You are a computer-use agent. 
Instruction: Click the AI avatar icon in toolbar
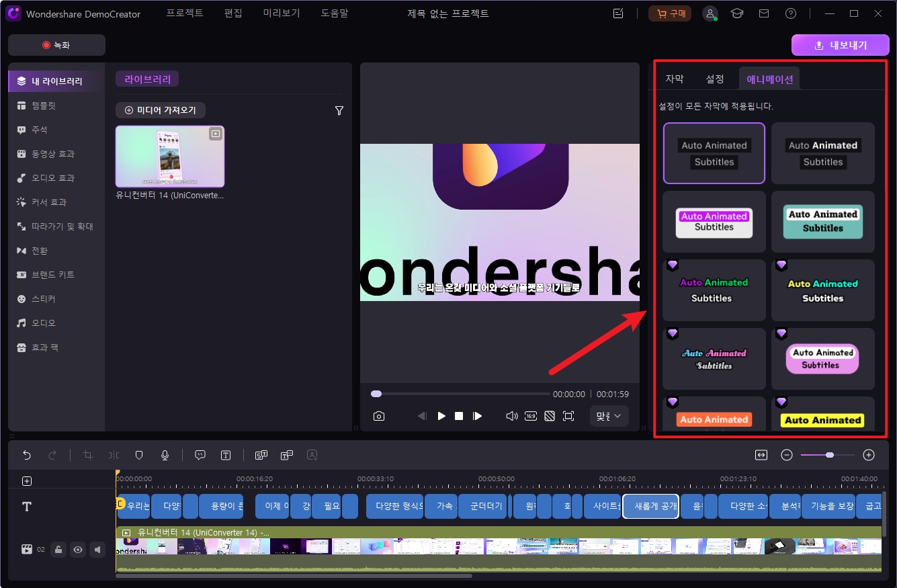(x=312, y=455)
